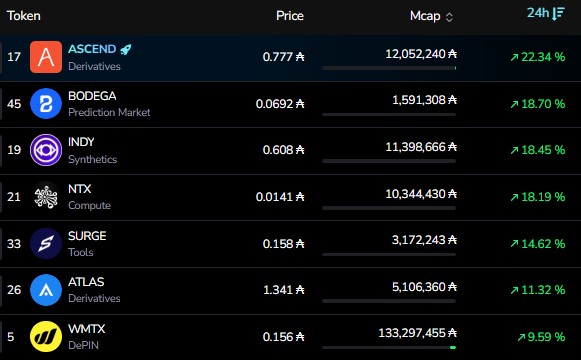This screenshot has width=581, height=360.
Task: Open the INDY token name link
Action: click(81, 142)
